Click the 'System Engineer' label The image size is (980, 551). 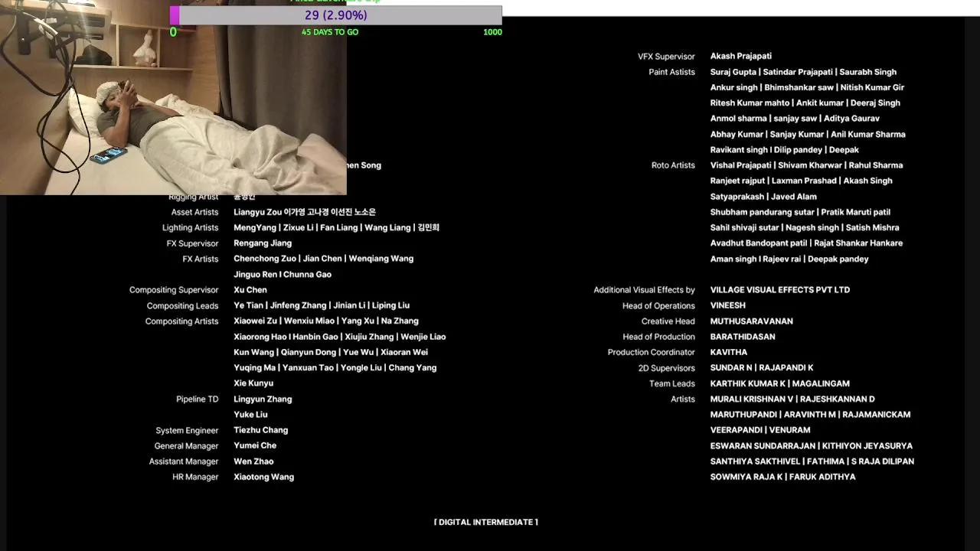coord(187,431)
